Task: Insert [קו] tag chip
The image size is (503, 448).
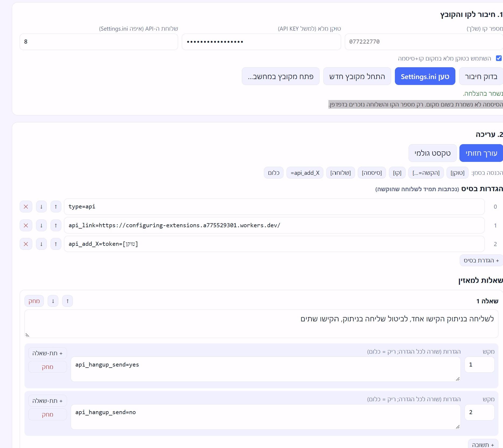Action: [397, 173]
